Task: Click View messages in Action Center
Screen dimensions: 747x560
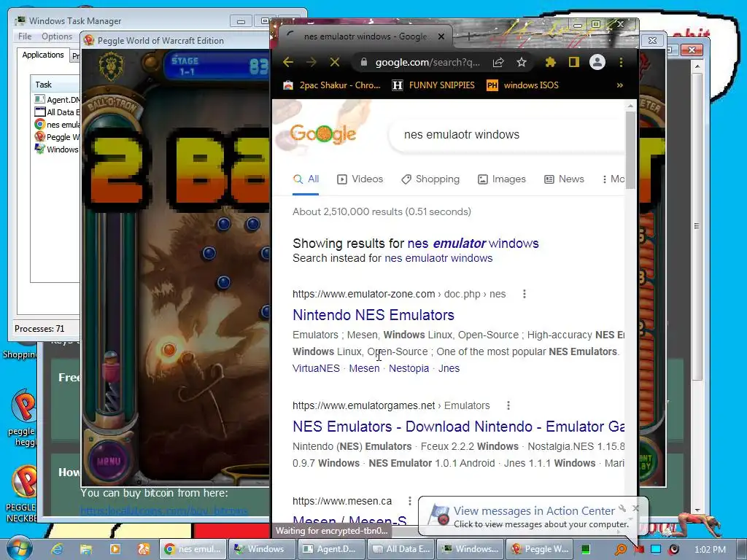Action: tap(534, 511)
